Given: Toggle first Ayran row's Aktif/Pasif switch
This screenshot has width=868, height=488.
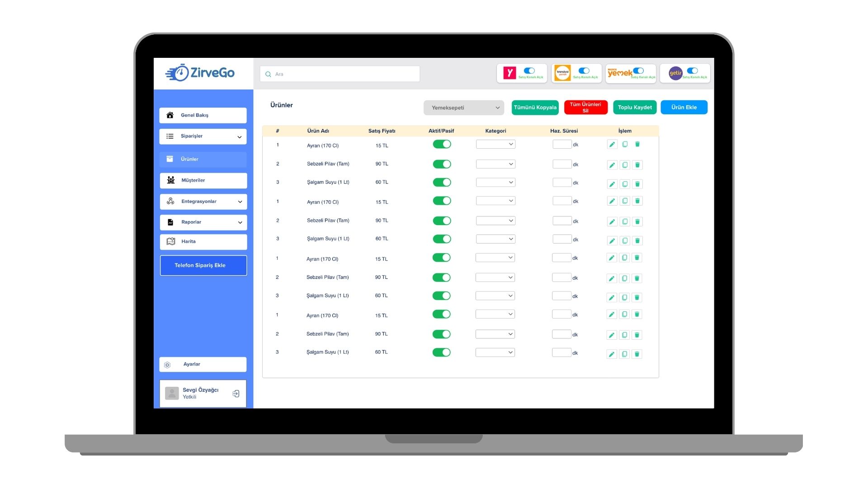Looking at the screenshot, I should point(442,144).
